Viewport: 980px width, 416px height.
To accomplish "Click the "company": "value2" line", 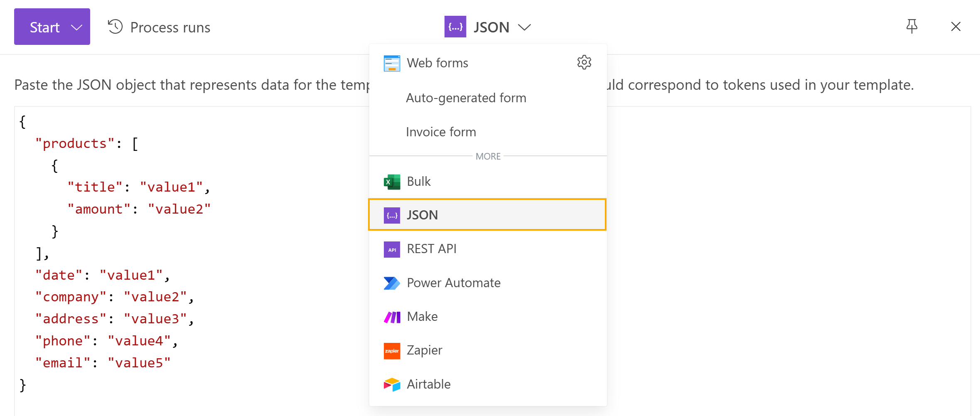I will (115, 297).
